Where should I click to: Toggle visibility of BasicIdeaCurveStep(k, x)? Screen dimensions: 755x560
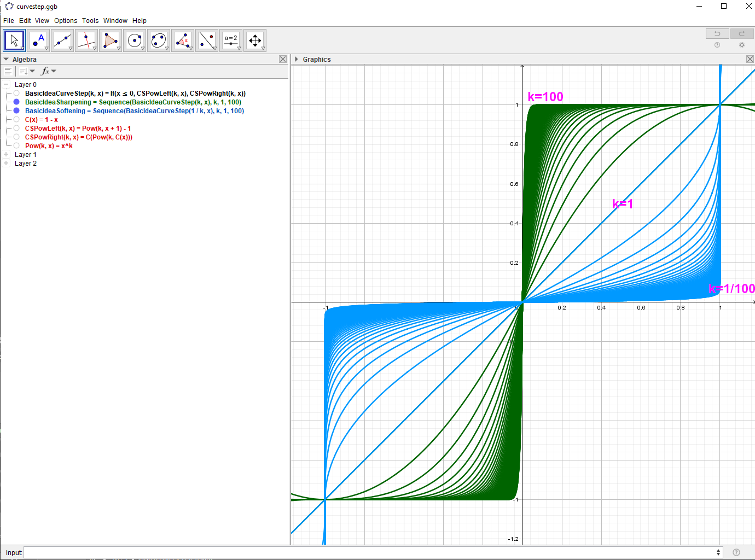(16, 94)
